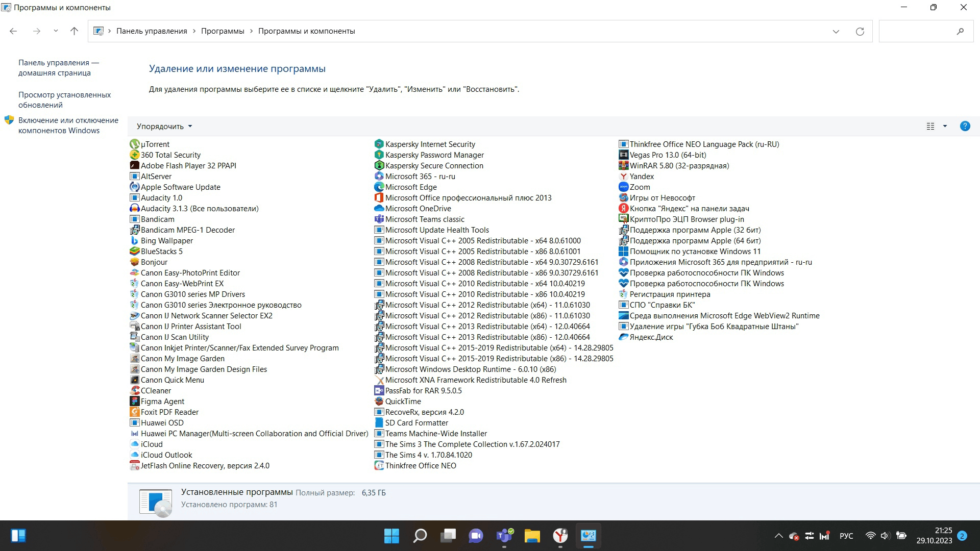This screenshot has height=551, width=980.
Task: Click Программы и компоненты breadcrumb
Action: pyautogui.click(x=306, y=31)
